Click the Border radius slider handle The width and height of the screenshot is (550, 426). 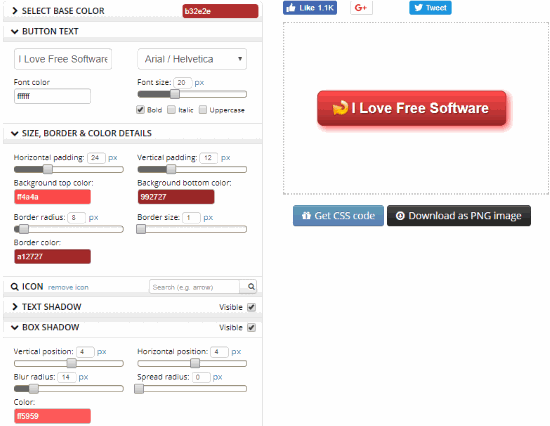point(24,229)
